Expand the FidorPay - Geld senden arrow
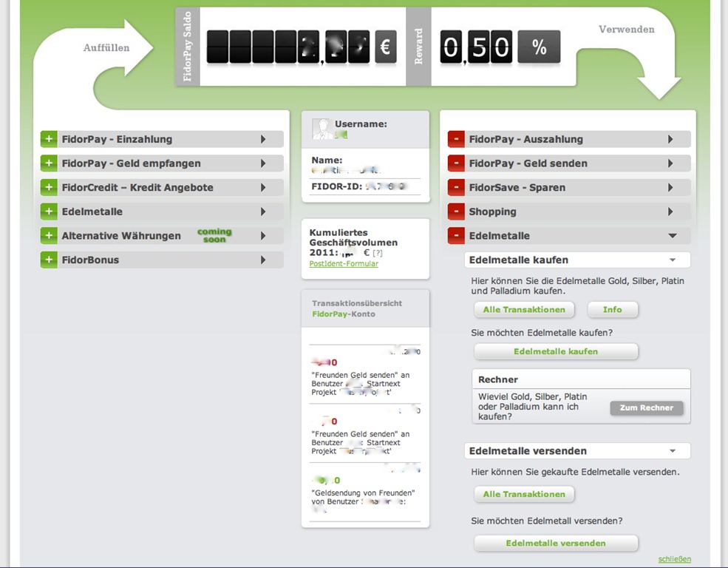The height and width of the screenshot is (568, 728). click(670, 163)
